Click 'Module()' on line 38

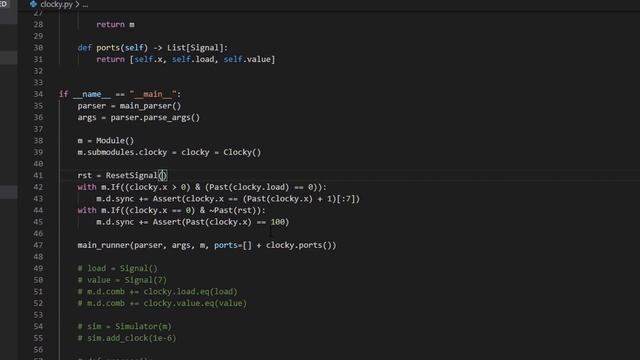coord(115,141)
